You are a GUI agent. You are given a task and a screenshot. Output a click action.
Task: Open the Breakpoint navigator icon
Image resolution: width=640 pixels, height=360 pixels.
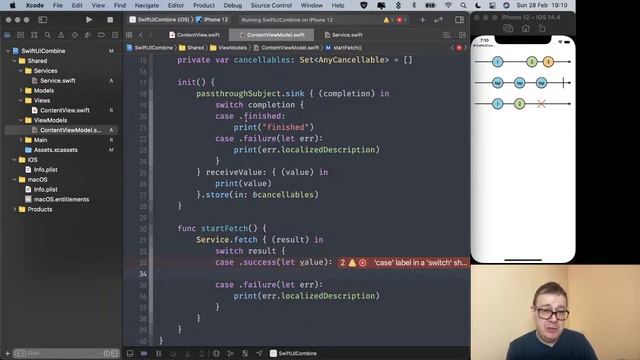[101, 35]
